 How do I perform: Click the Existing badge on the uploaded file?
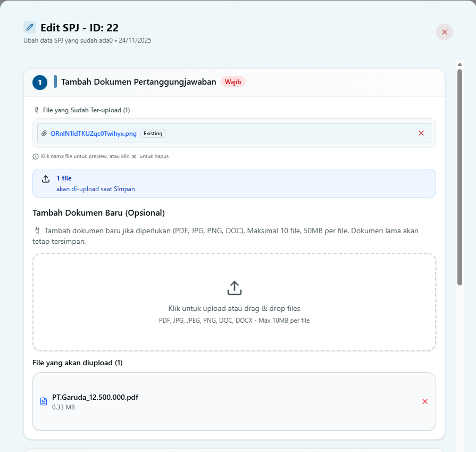pos(153,134)
